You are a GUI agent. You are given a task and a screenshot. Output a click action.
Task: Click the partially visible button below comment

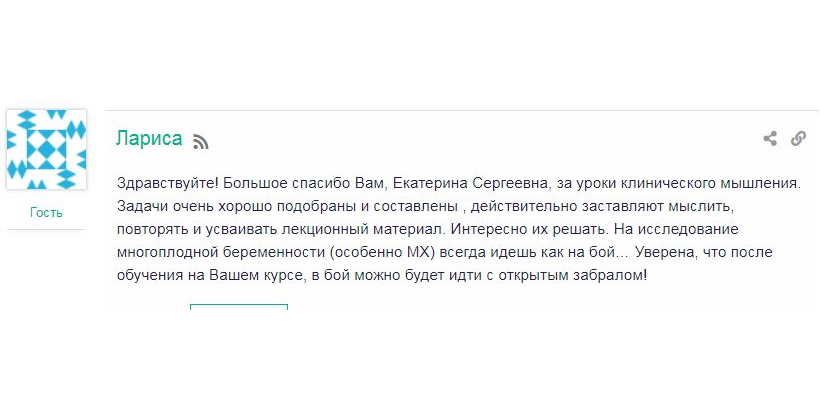[239, 306]
